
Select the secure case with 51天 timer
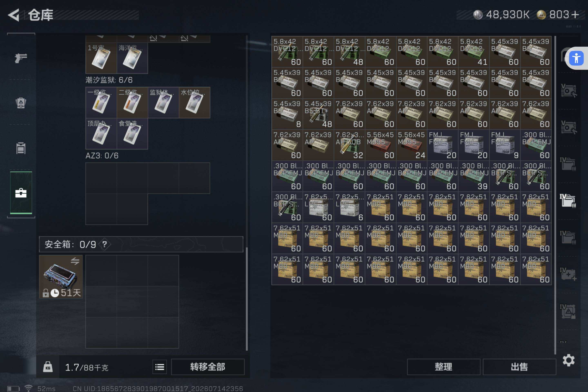[x=61, y=276]
